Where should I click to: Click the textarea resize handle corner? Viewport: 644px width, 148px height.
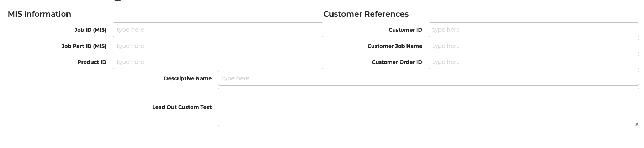[636, 123]
